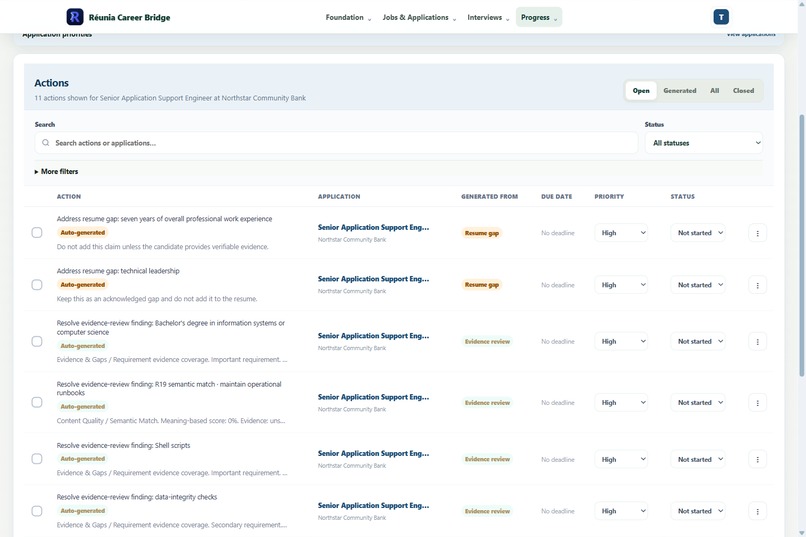Click the page vertical scrollbar thumb
Viewport: 806px width, 537px height.
coord(801,246)
